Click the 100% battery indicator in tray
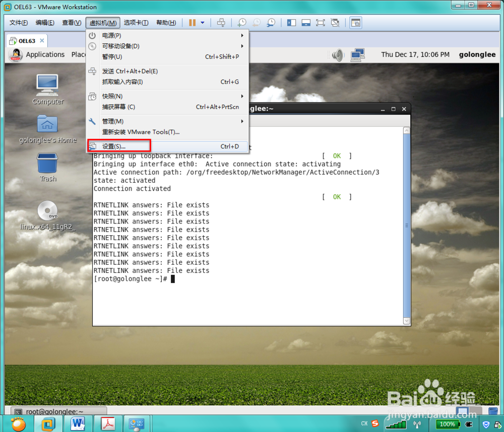Image resolution: width=504 pixels, height=432 pixels. [448, 424]
